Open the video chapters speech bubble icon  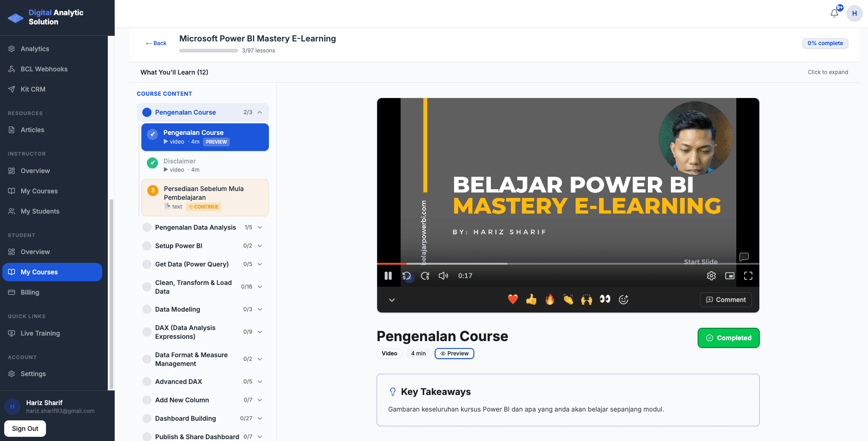(744, 257)
